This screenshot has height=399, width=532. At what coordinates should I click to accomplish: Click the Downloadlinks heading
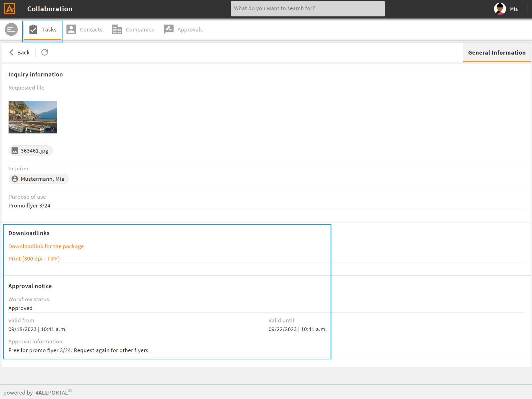(29, 233)
